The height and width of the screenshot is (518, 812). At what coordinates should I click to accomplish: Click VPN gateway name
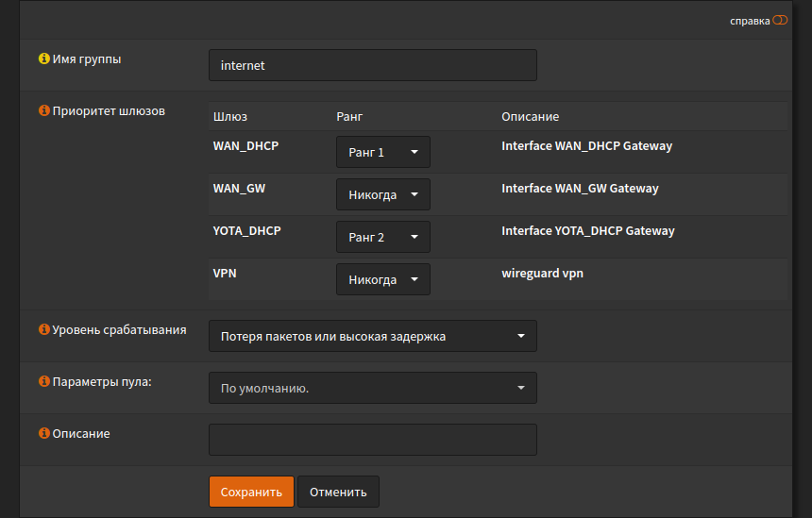pyautogui.click(x=225, y=274)
